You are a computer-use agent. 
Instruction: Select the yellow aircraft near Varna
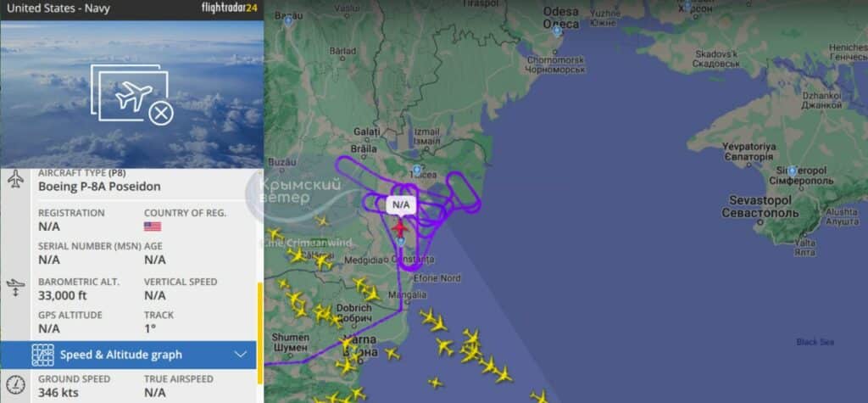coord(348,343)
